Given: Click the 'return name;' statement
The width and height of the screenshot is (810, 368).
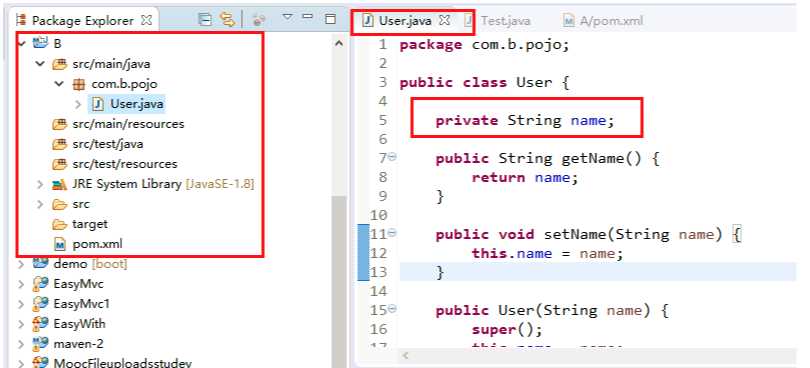Looking at the screenshot, I should 524,178.
